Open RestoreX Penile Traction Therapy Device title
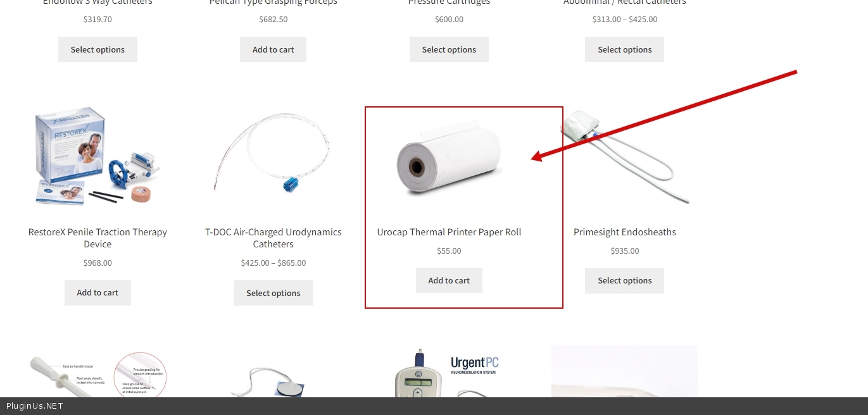The image size is (868, 415). (97, 238)
